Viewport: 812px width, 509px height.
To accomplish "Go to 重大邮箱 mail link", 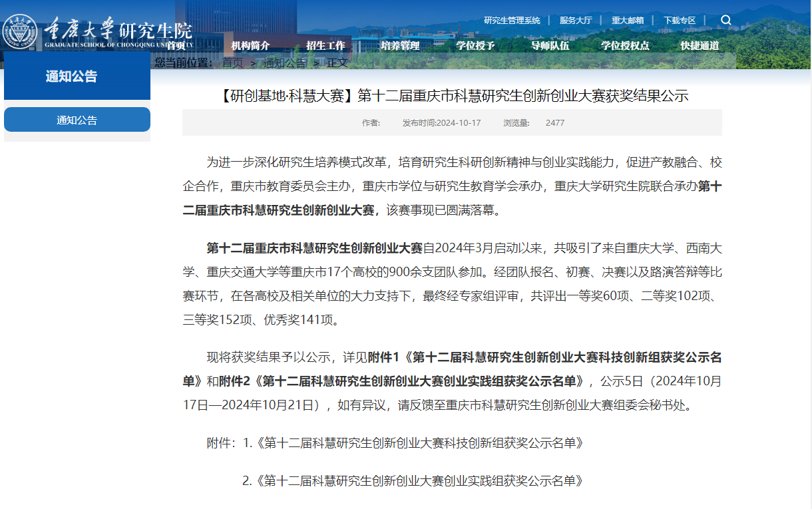I will tap(628, 21).
